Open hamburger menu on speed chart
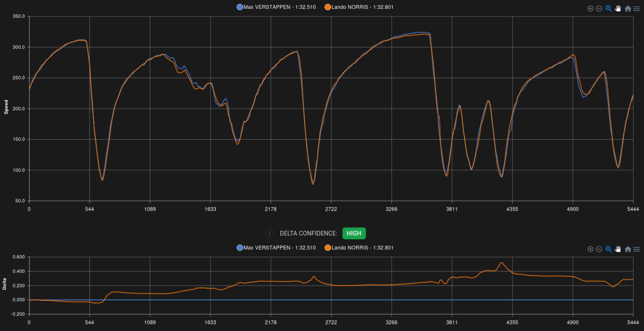This screenshot has width=644, height=331. point(636,9)
